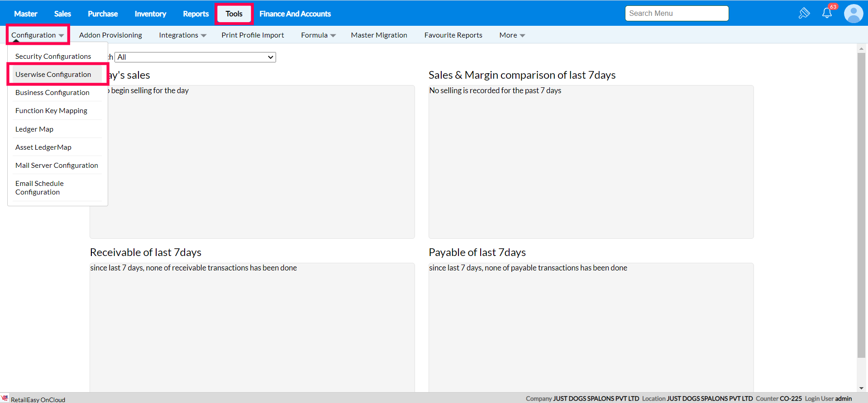Expand the Configuration dropdown
This screenshot has height=403, width=868.
(38, 35)
